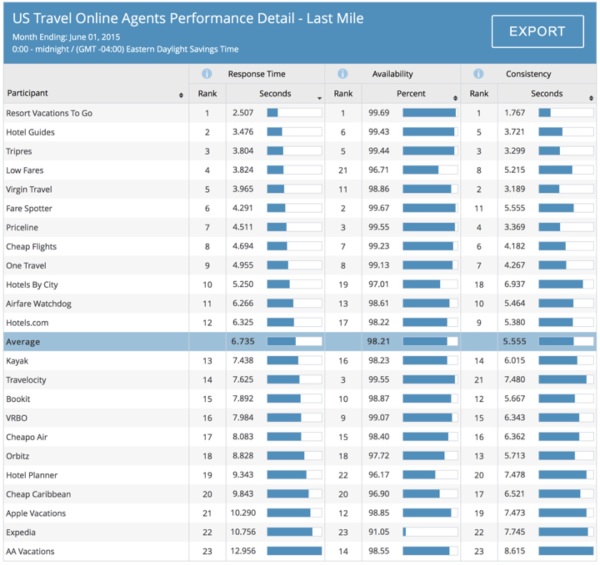This screenshot has height=565, width=600.
Task: Click the 96.17 Hotel Planner availability
Action: coord(379,475)
